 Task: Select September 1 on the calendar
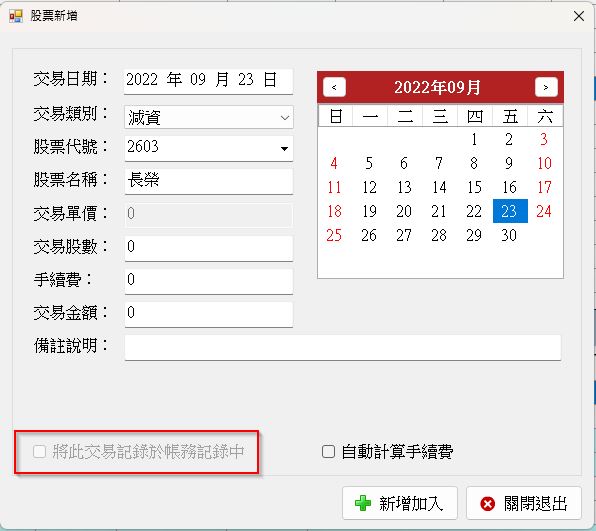[474, 139]
